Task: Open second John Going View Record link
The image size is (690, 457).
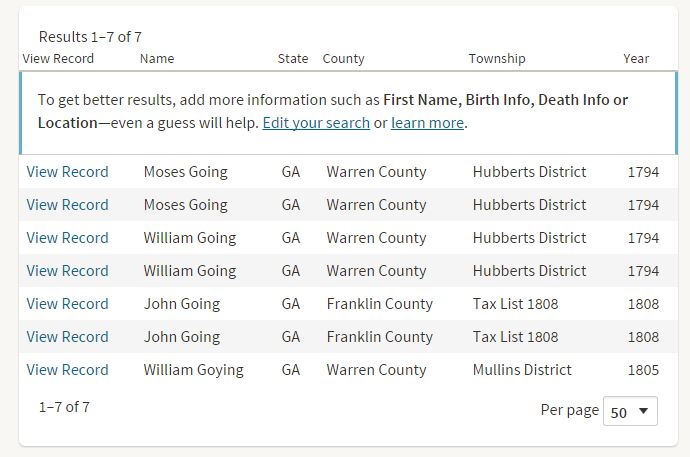Action: [67, 337]
